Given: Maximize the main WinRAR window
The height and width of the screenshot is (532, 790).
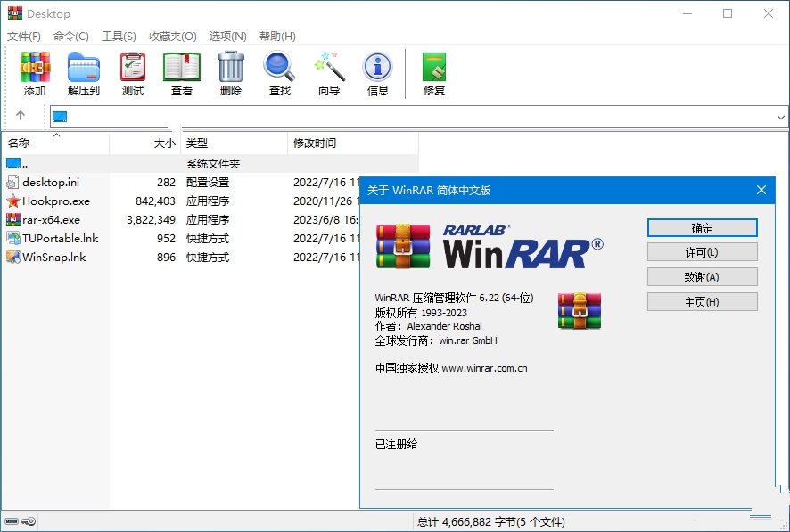Looking at the screenshot, I should (728, 13).
